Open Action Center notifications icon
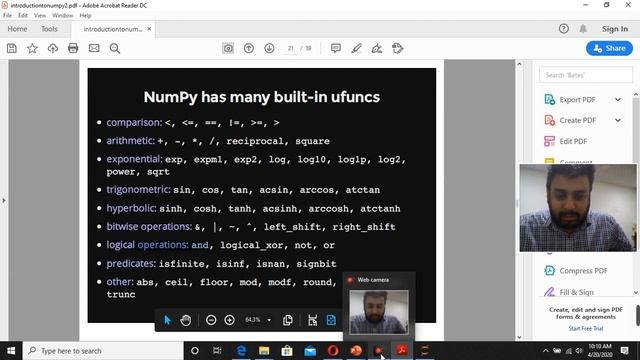This screenshot has width=640, height=360. [x=624, y=351]
